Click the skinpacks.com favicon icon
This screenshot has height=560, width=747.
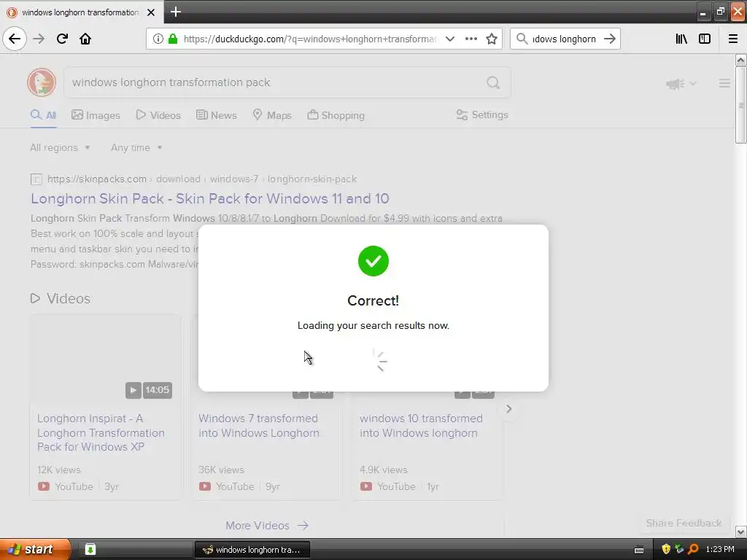36,179
